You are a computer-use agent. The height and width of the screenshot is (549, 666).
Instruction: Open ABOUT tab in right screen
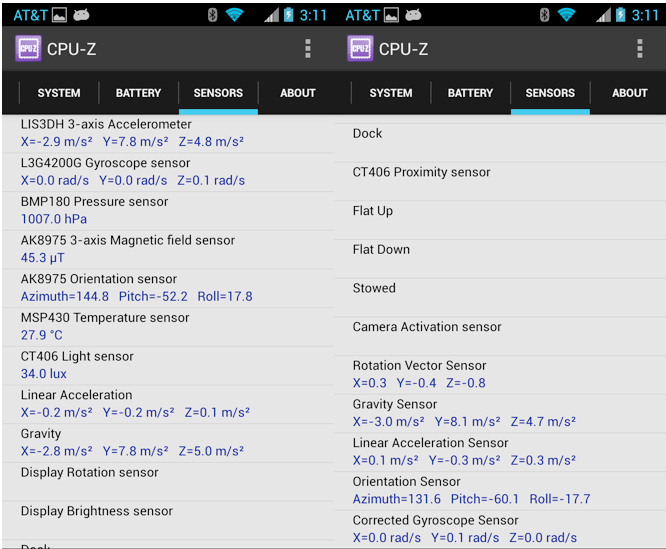coord(629,93)
